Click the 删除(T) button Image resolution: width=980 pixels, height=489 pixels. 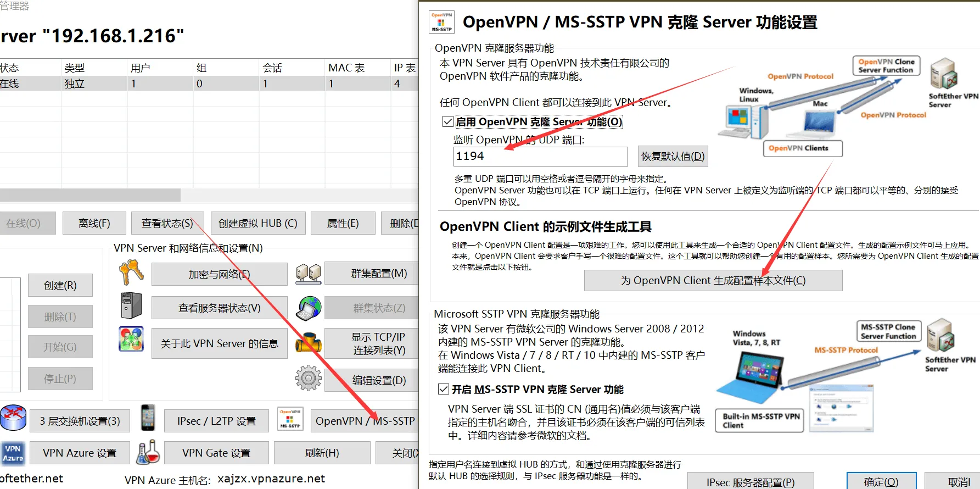tap(60, 316)
